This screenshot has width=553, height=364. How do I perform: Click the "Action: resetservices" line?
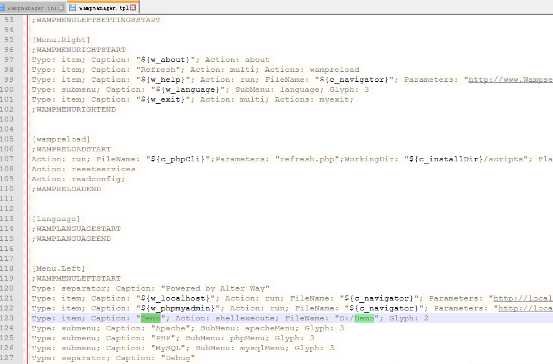[x=83, y=169]
